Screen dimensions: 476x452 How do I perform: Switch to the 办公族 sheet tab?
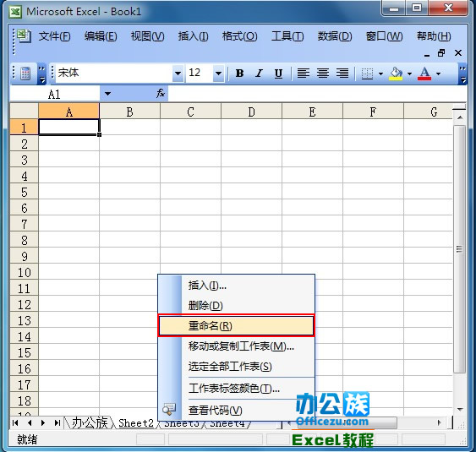[x=90, y=422]
